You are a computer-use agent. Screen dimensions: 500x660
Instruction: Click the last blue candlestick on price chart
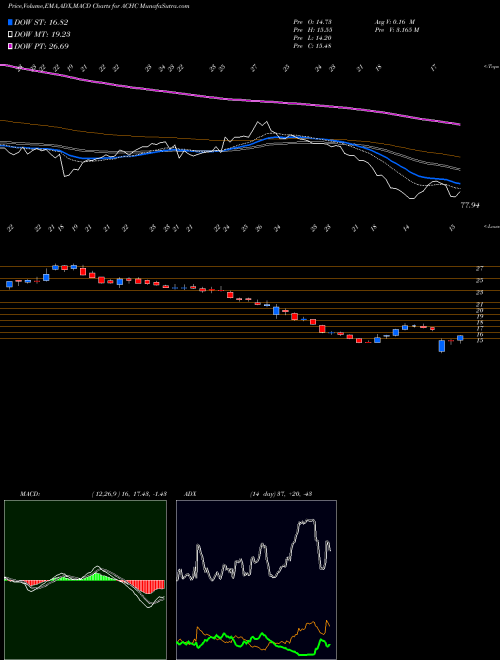coord(460,338)
